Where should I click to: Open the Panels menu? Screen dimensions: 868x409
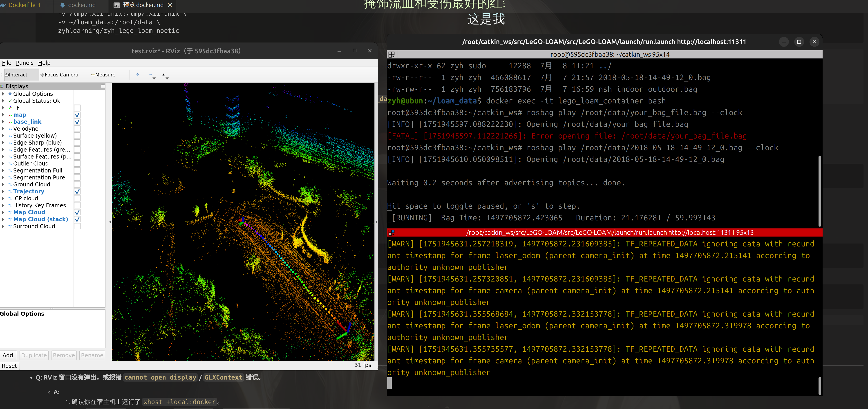(24, 63)
